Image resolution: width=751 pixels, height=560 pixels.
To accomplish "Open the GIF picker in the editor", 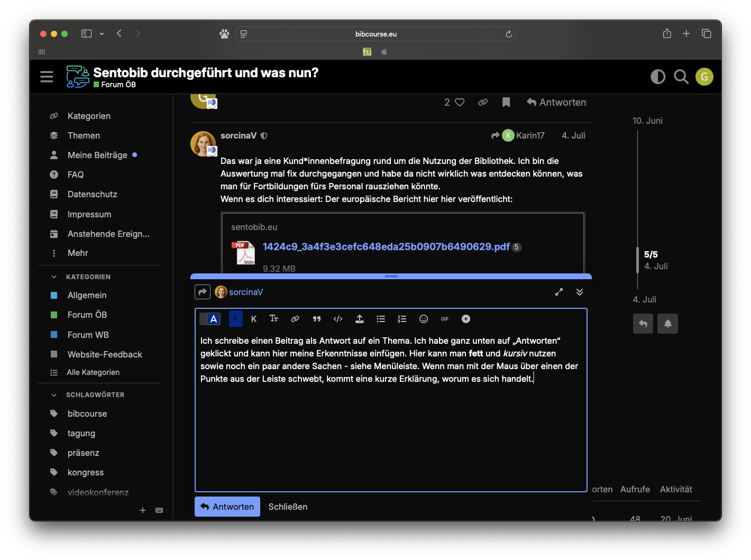I will 445,319.
